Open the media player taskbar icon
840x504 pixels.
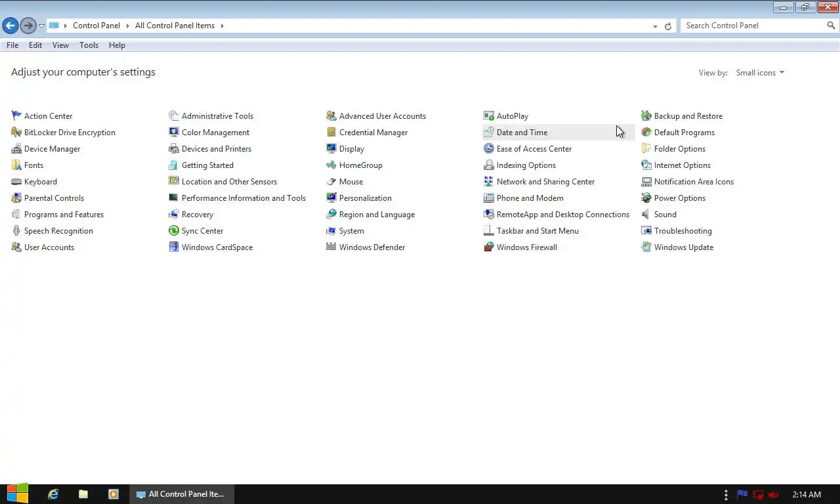[114, 494]
